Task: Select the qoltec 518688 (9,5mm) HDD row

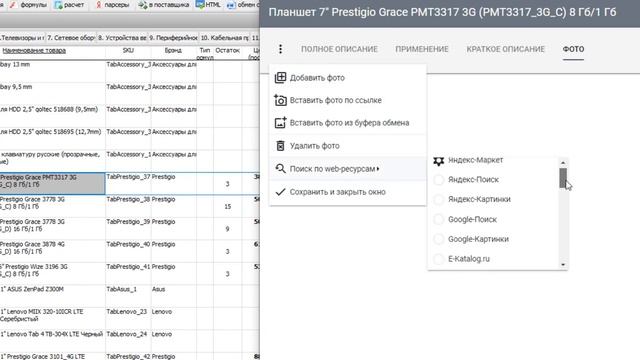Action: point(52,116)
